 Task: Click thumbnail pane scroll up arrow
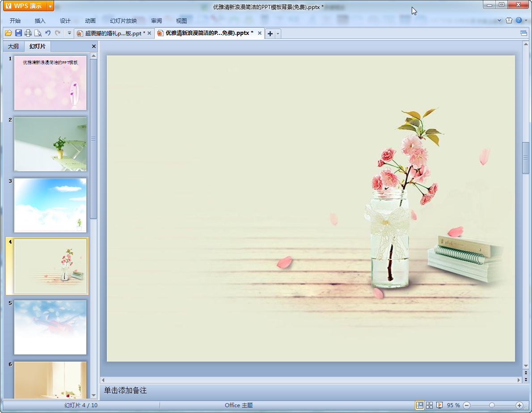click(x=93, y=55)
